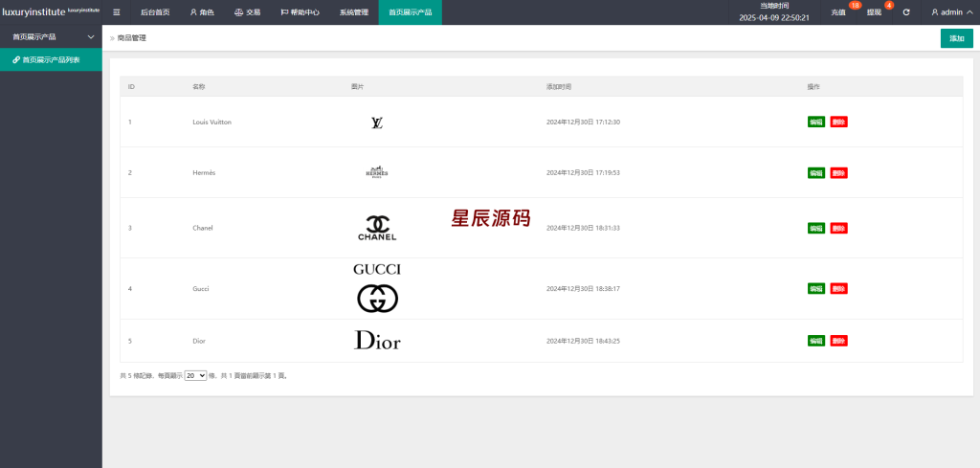Open the 角色 menu
Viewport: 980px width, 468px height.
(202, 11)
